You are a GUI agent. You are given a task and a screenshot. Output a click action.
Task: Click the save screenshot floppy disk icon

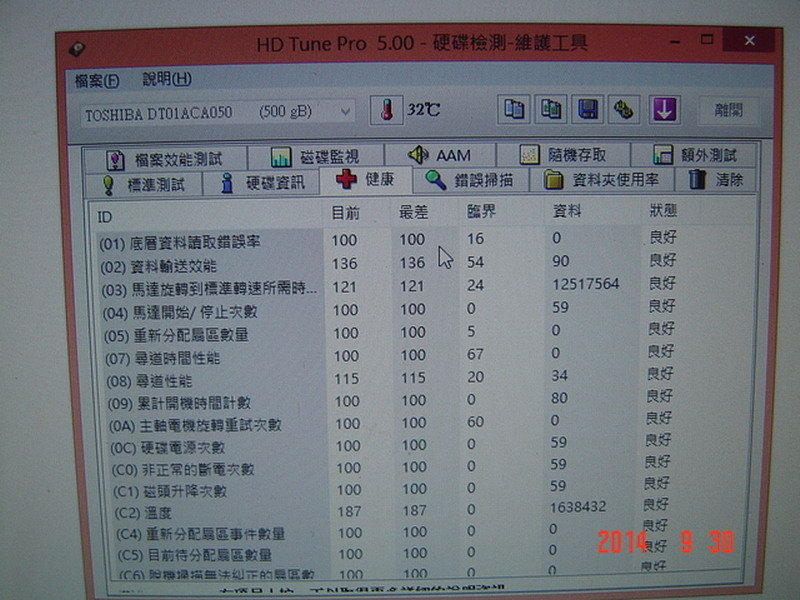coord(588,109)
